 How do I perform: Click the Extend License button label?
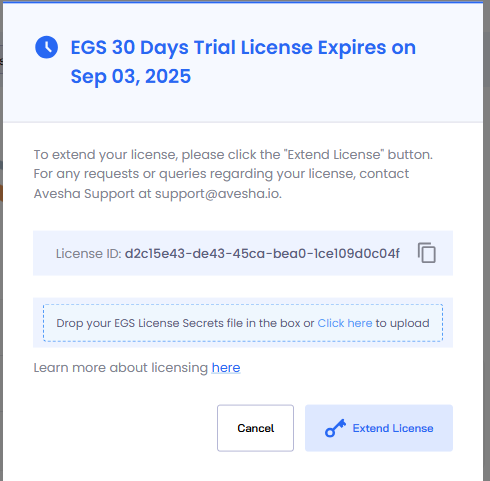tap(393, 428)
